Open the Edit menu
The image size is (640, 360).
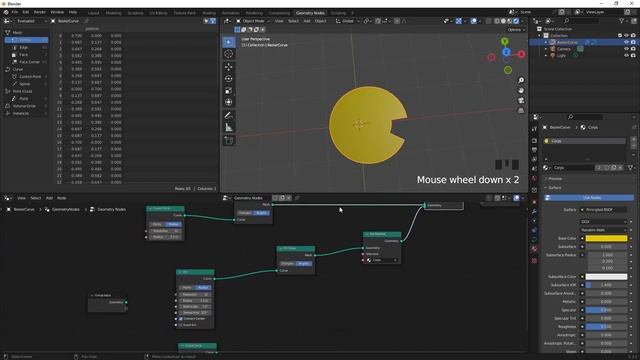click(x=26, y=12)
